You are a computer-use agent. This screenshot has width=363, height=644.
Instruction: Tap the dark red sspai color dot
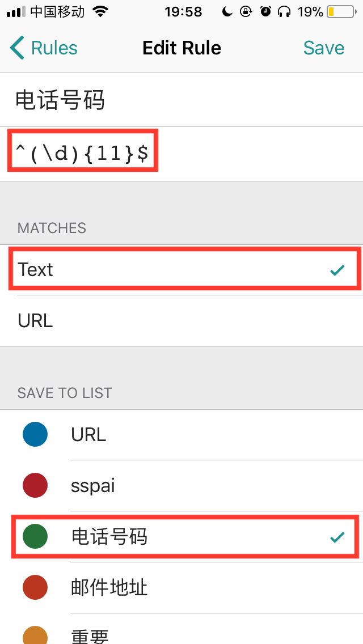35,486
